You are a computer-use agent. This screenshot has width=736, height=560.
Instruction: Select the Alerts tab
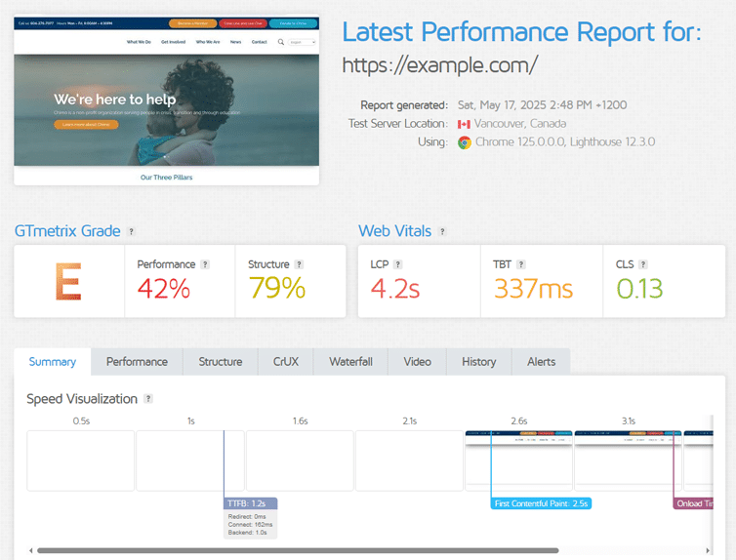pos(541,362)
